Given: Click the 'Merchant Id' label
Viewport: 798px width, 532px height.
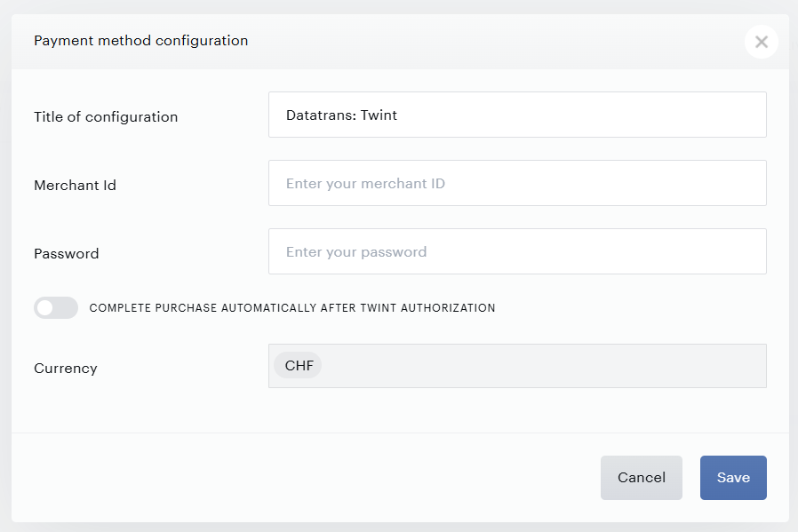Looking at the screenshot, I should pyautogui.click(x=75, y=185).
